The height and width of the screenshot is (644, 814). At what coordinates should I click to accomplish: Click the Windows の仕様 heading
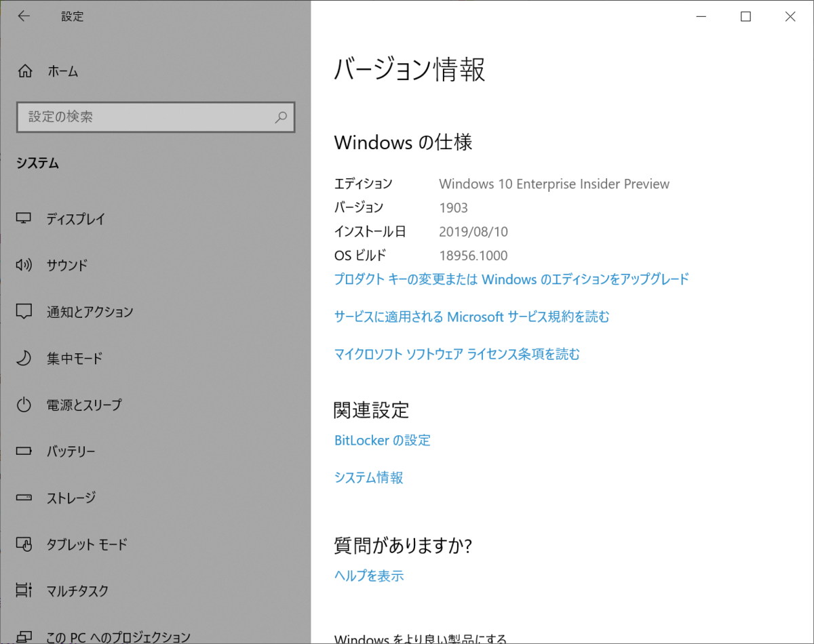coord(403,142)
